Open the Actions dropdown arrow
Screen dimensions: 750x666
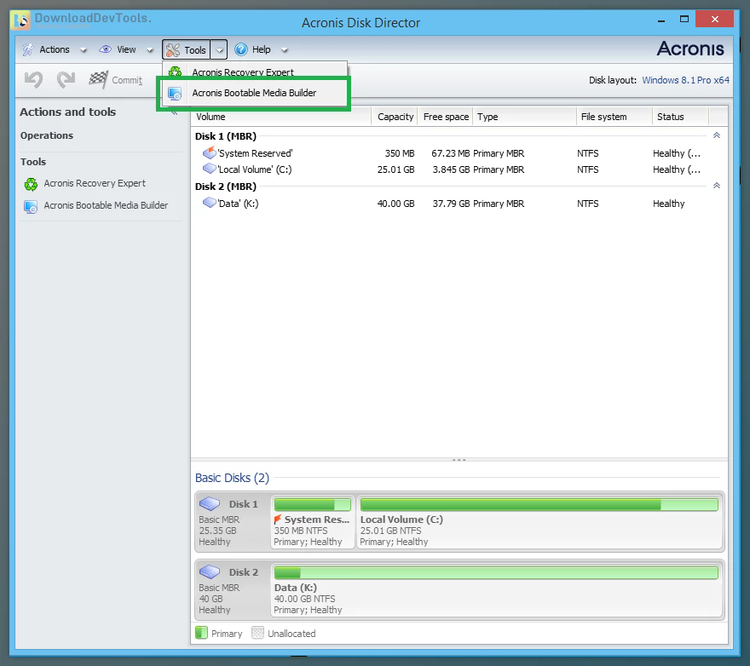click(83, 50)
